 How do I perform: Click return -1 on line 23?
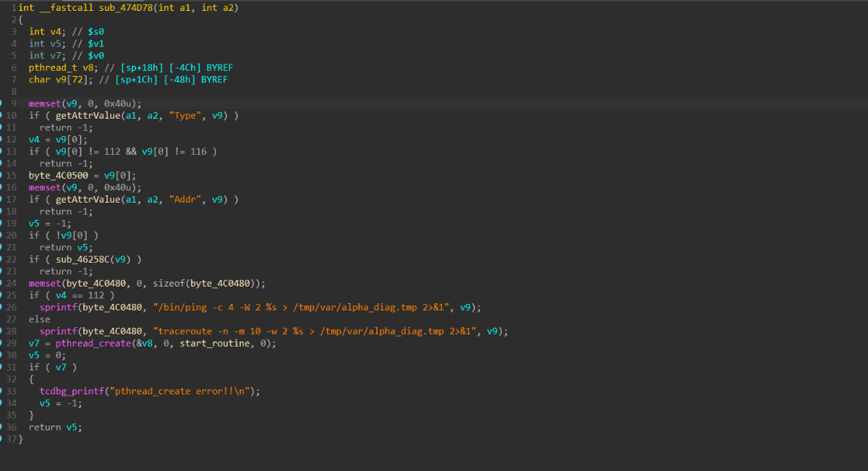pyautogui.click(x=67, y=271)
